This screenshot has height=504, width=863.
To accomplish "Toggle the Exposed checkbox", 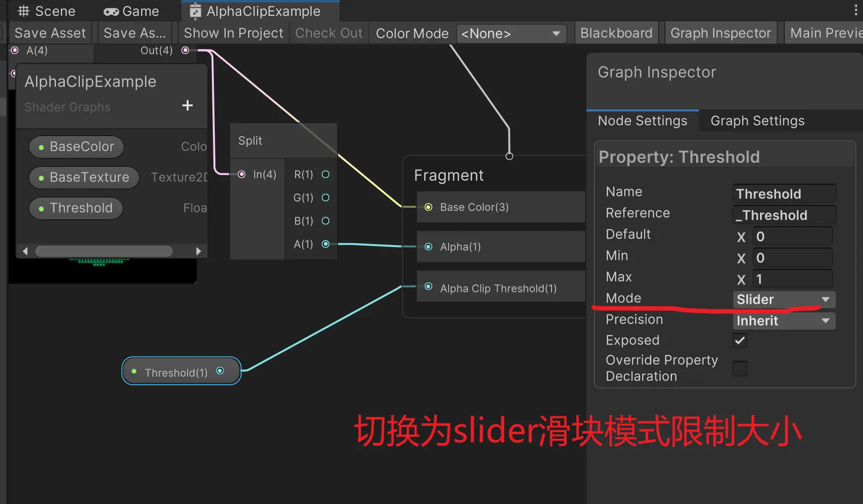I will pos(740,341).
